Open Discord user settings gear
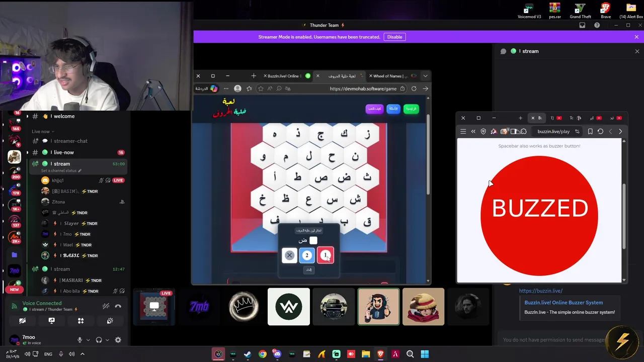 (x=118, y=340)
